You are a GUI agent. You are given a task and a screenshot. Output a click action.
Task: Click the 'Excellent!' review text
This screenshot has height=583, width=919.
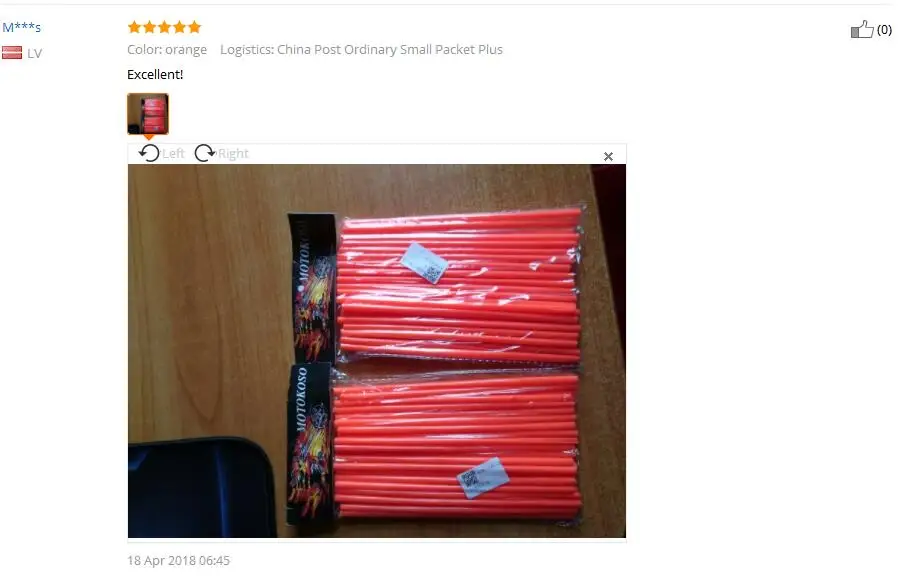pyautogui.click(x=155, y=74)
